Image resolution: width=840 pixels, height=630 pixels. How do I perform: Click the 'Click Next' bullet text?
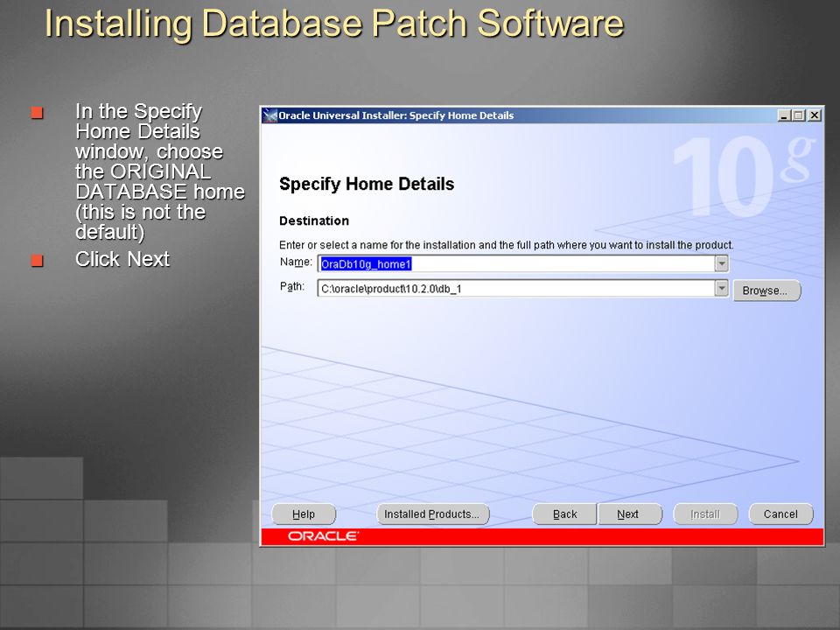pyautogui.click(x=122, y=259)
